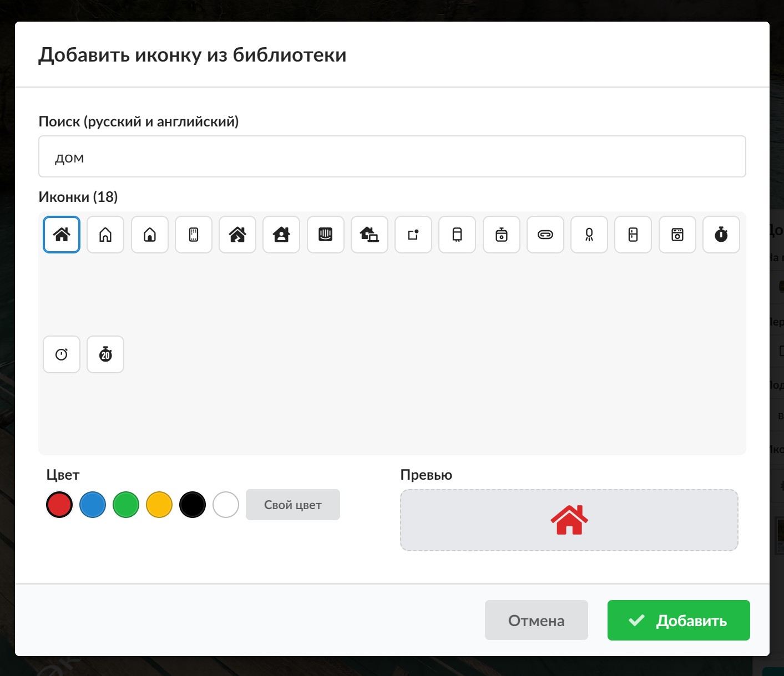Viewport: 784px width, 676px height.
Task: Cancel the dialog with "Отмена"
Action: point(537,620)
